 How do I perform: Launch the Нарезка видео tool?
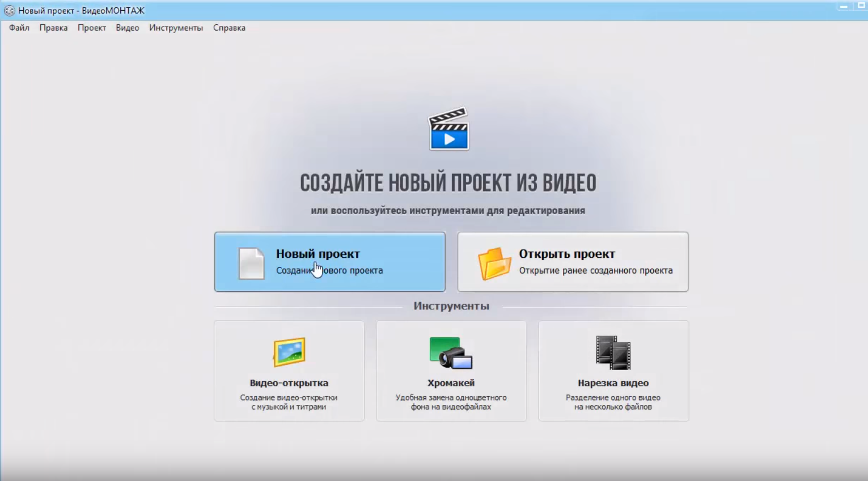613,371
